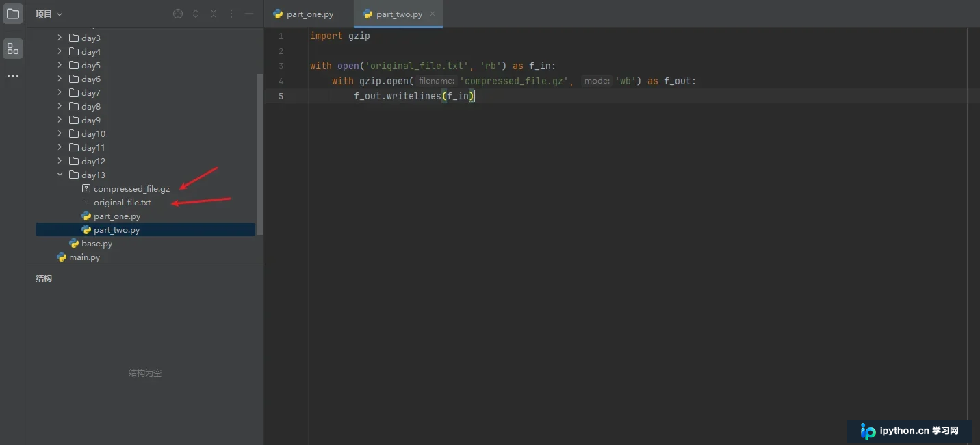
Task: Click the 结构 panel header
Action: 44,279
